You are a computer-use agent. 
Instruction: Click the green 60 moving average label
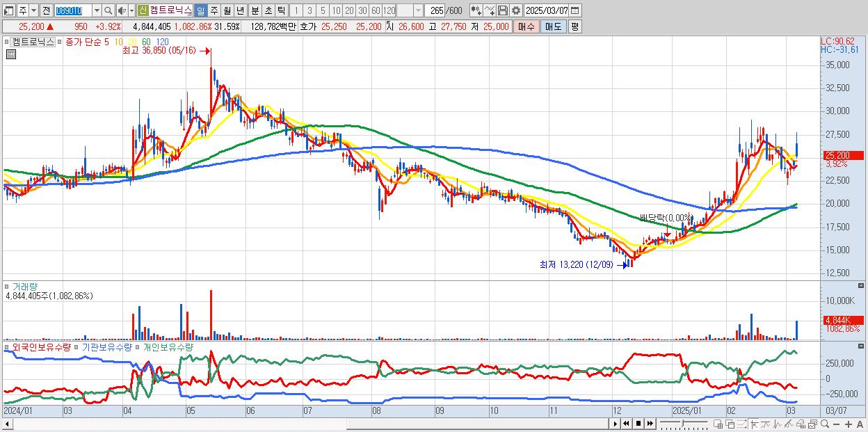tap(146, 42)
